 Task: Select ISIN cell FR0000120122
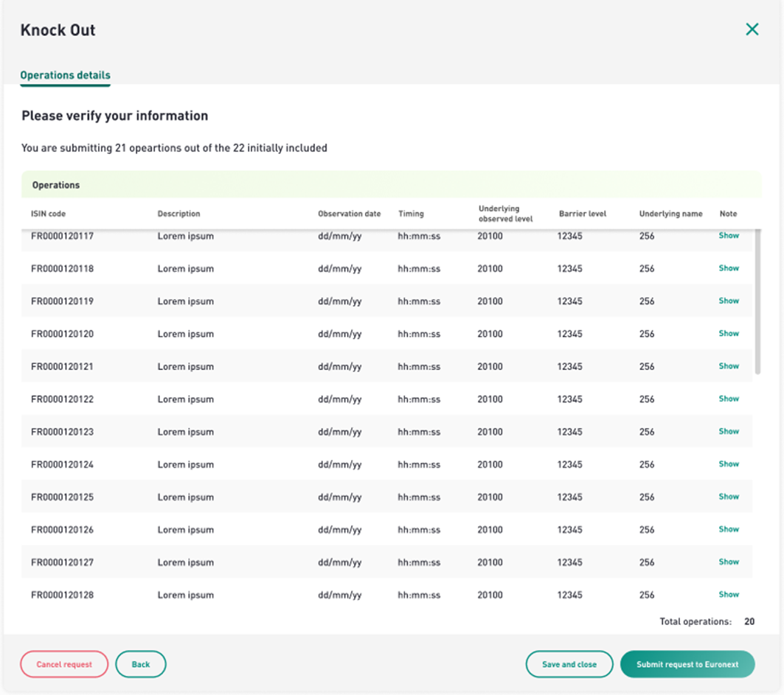(x=62, y=399)
